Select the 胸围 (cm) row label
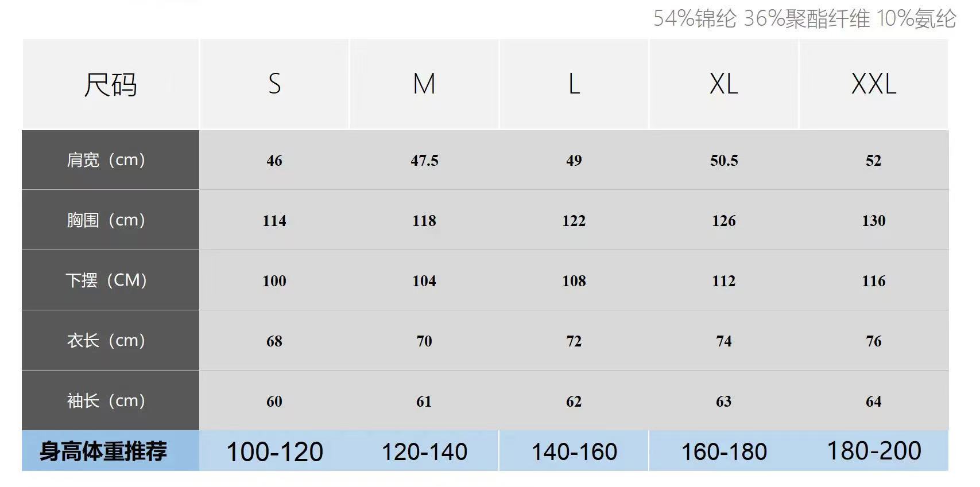The image size is (980, 487). point(106,220)
